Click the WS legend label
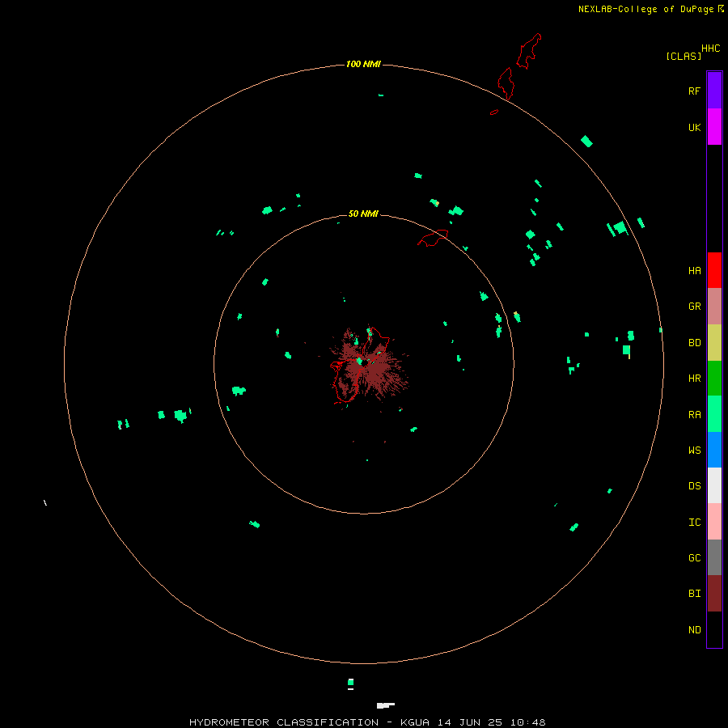Image resolution: width=728 pixels, height=728 pixels. click(x=694, y=450)
